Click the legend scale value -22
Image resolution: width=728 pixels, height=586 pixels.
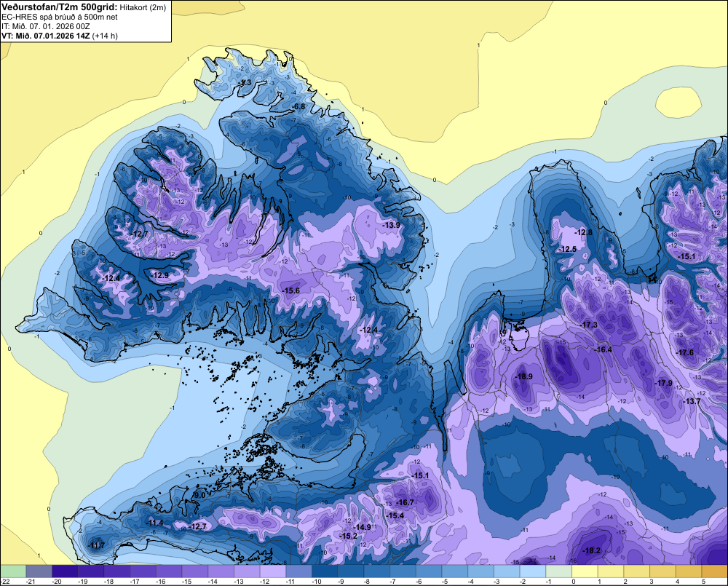tap(6, 582)
